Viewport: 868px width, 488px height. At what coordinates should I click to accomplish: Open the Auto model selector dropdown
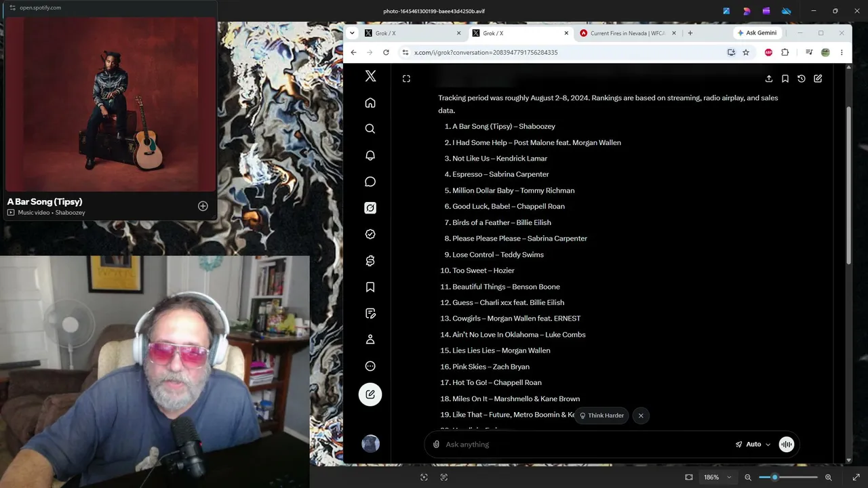753,445
